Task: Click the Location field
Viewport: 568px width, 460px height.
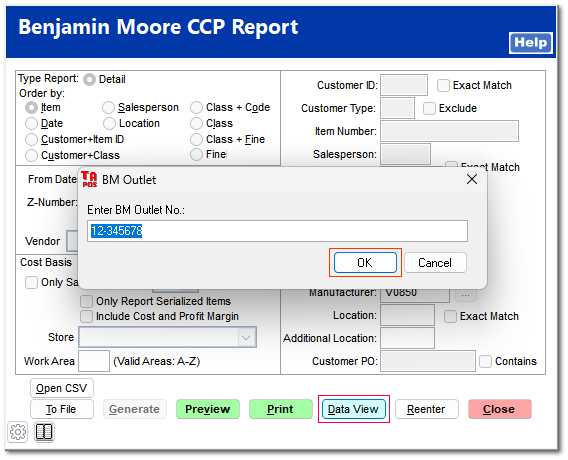Action: click(408, 315)
